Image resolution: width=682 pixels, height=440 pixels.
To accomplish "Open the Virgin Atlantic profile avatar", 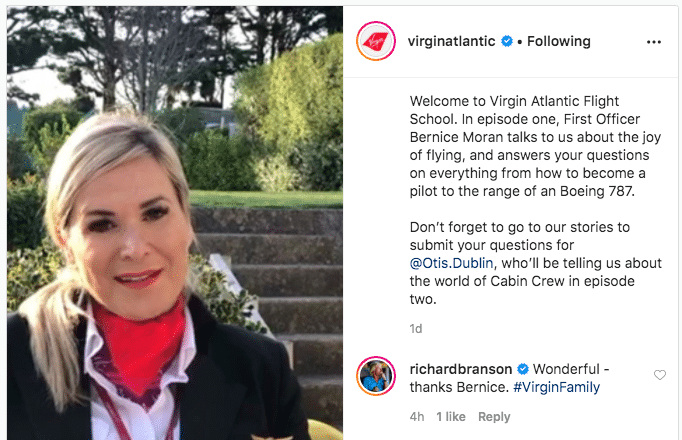I will coord(376,41).
